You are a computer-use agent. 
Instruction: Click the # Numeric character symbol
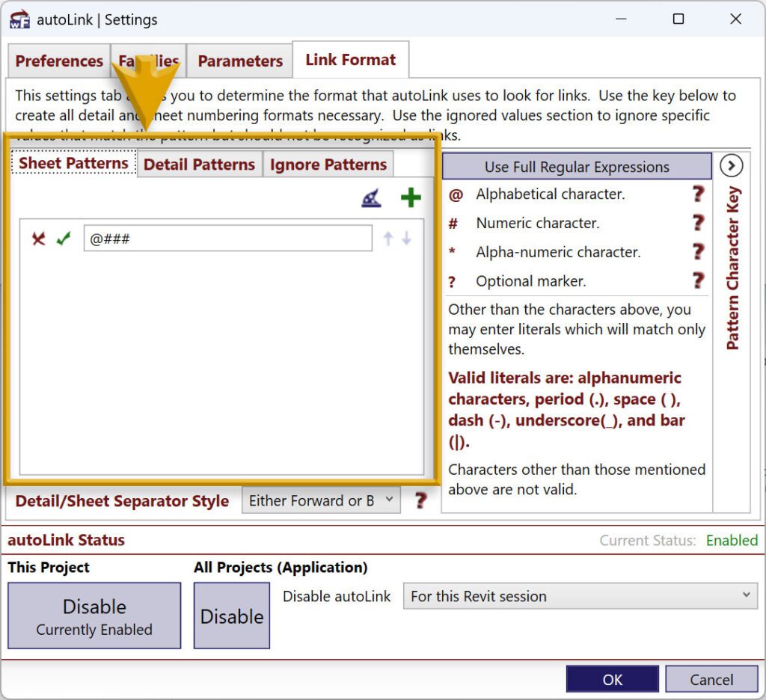pos(453,224)
